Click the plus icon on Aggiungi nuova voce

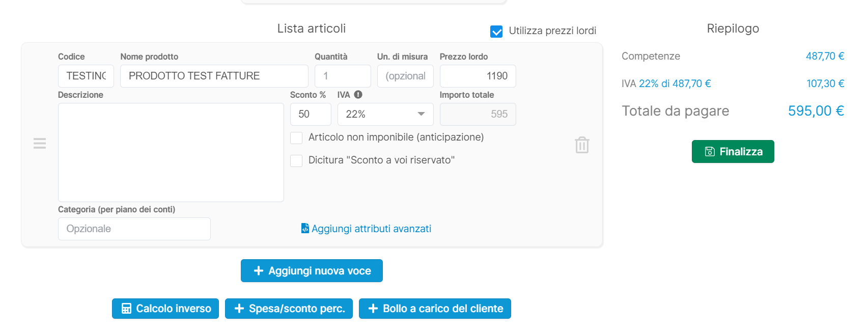point(258,270)
